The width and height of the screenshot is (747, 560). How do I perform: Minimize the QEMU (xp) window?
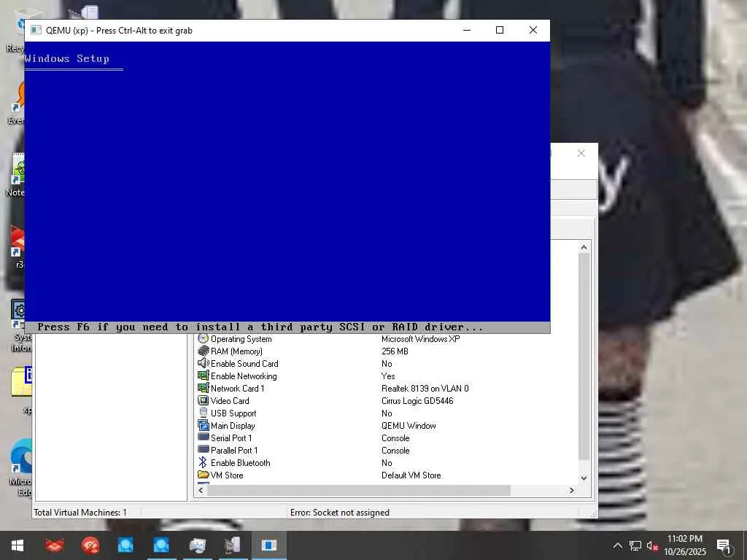pos(467,30)
